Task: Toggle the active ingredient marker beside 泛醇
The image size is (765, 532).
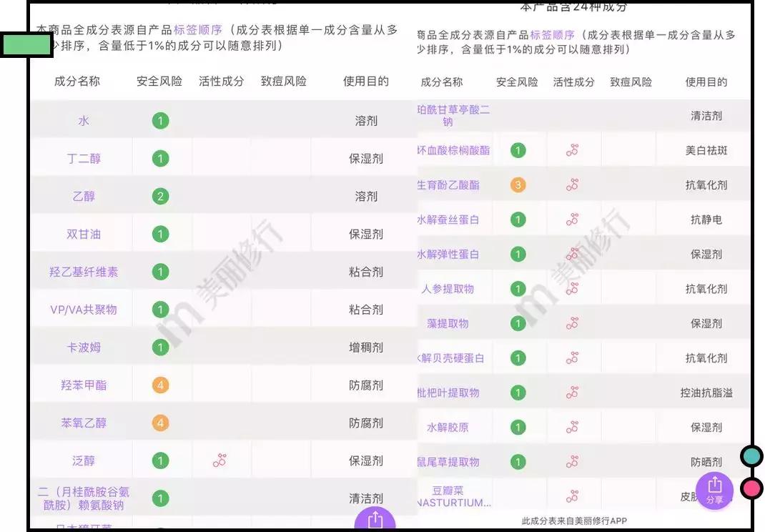Action: point(220,460)
